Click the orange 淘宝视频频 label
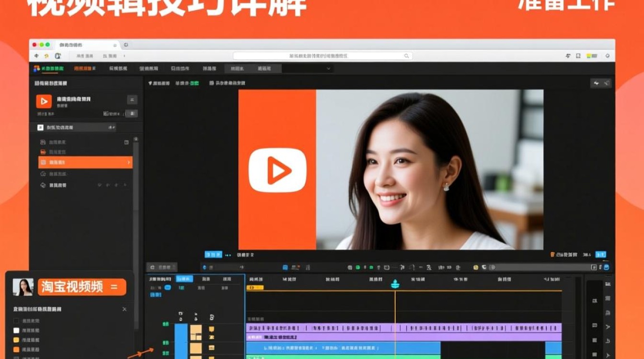The image size is (644, 359). click(82, 287)
